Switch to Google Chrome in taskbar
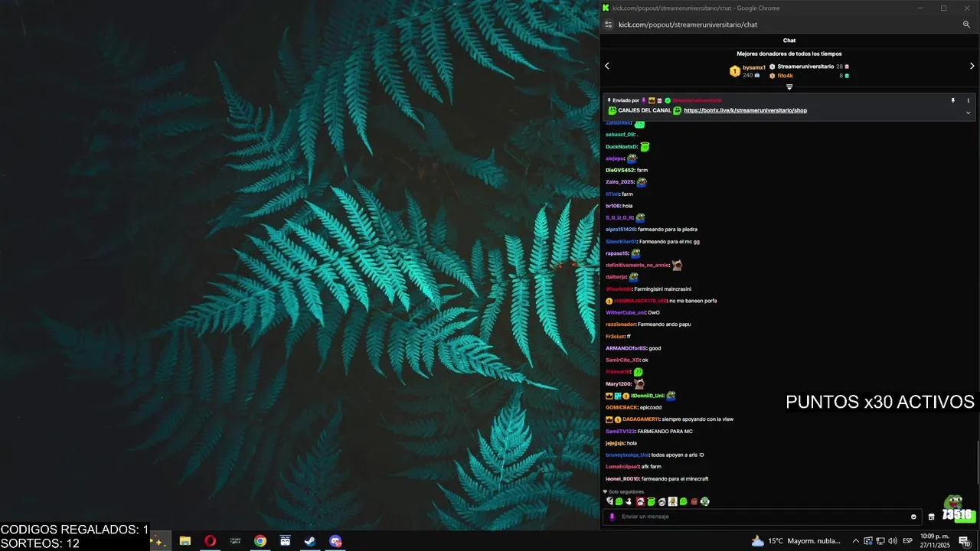980x551 pixels. tap(260, 541)
